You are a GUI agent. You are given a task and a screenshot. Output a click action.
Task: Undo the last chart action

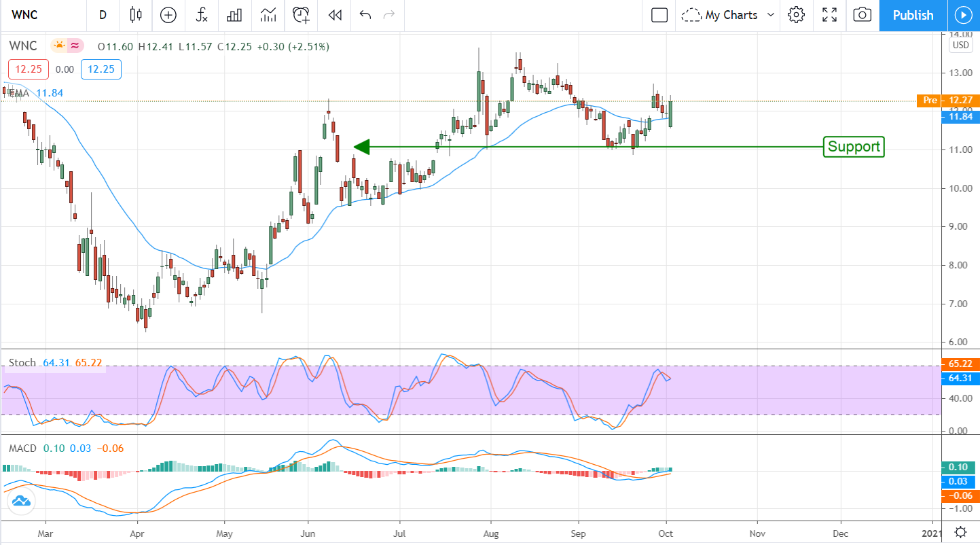tap(365, 15)
